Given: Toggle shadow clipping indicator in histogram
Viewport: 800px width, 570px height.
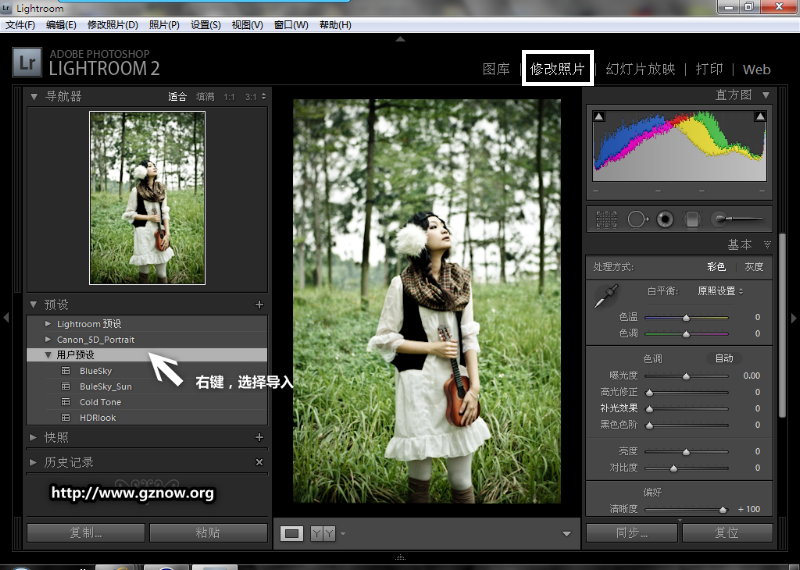Looking at the screenshot, I should (x=599, y=118).
